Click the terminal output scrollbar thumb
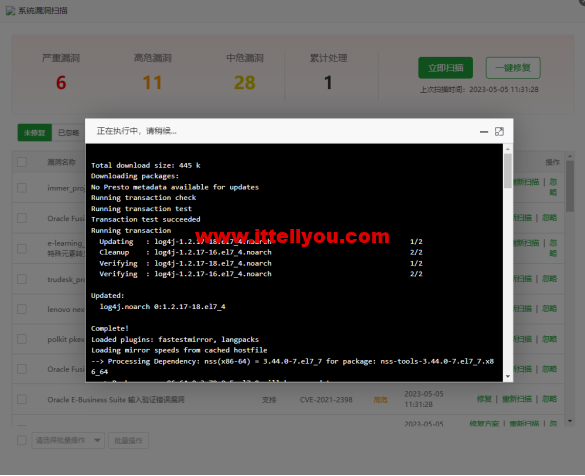Viewport: 585px width, 476px height. (508, 171)
